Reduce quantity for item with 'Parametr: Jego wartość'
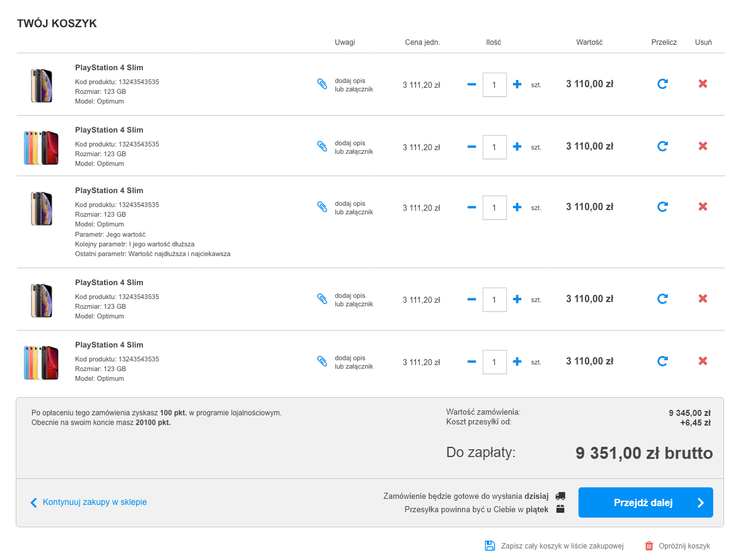 pos(472,207)
